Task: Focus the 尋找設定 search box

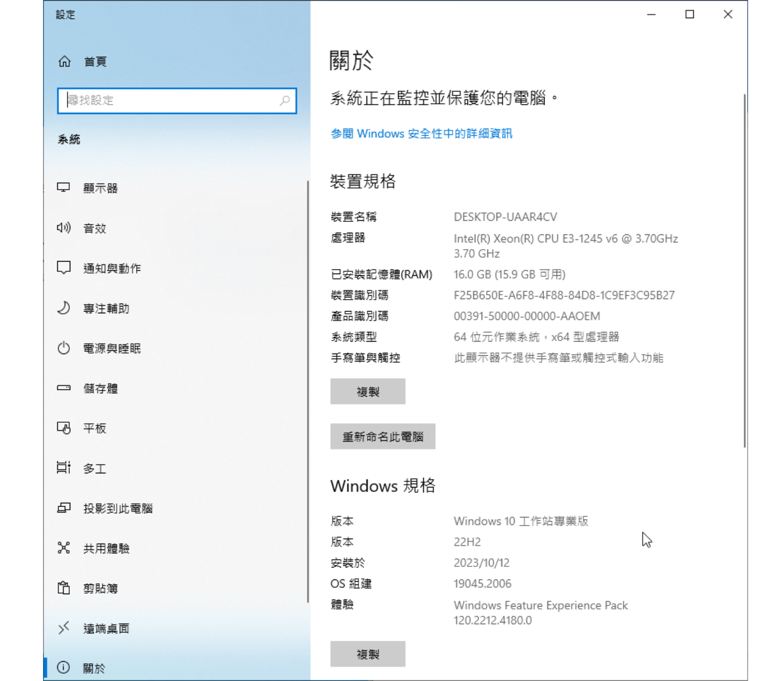Action: tap(177, 100)
